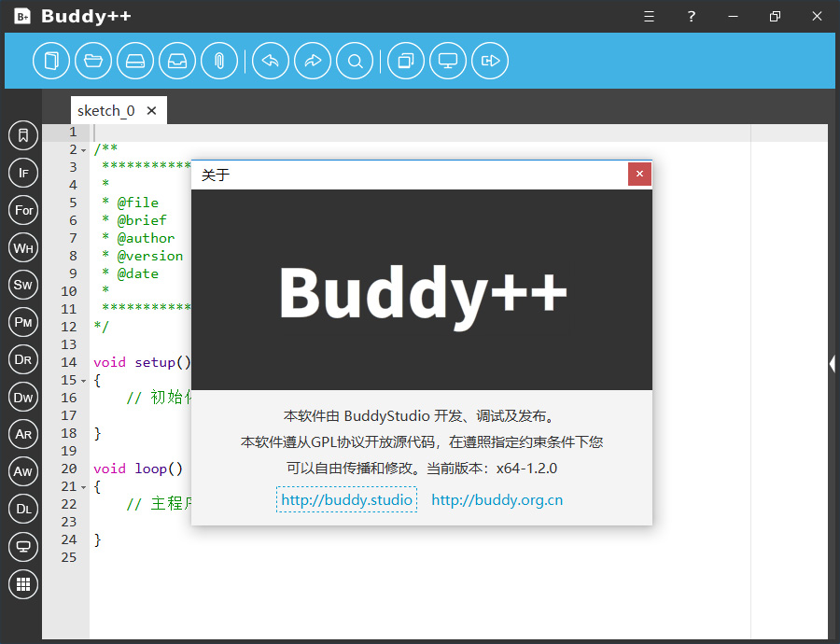Viewport: 840px width, 644px height.
Task: Collapse the setup fold at line 15
Action: point(84,381)
